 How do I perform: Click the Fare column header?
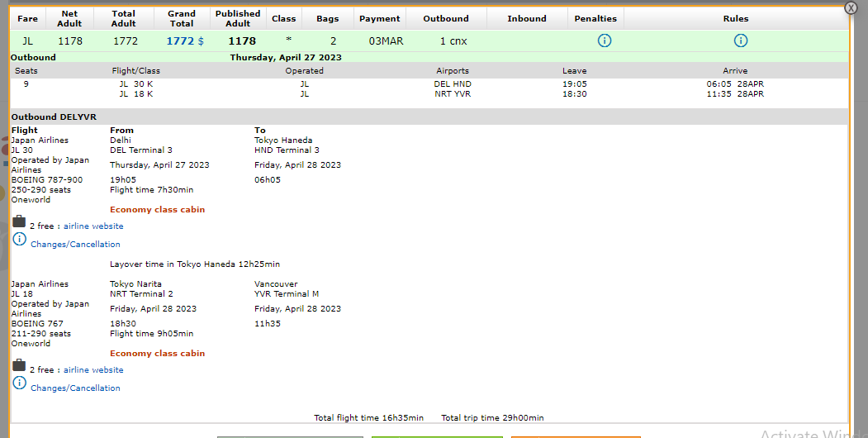click(x=27, y=18)
